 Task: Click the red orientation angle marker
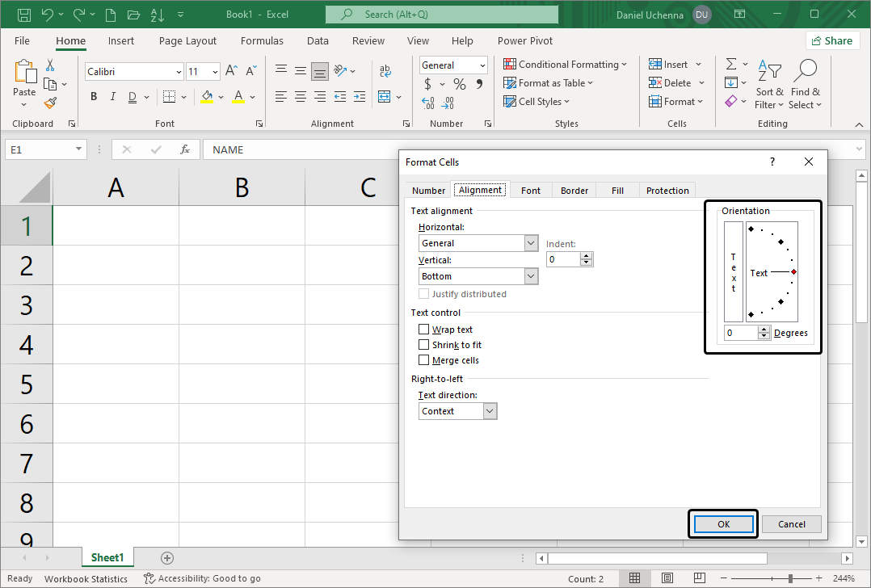[794, 272]
